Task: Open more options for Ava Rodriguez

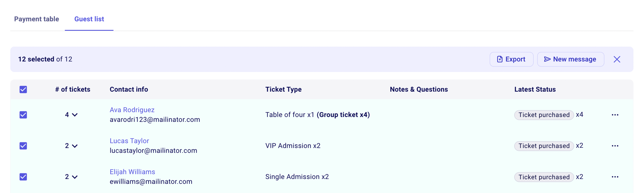Action: pos(615,115)
